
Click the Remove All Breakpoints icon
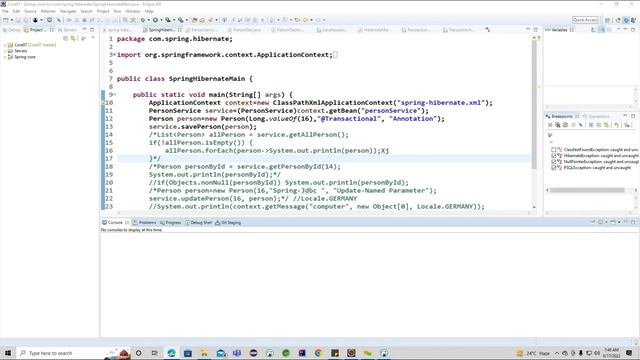pyautogui.click(x=558, y=125)
